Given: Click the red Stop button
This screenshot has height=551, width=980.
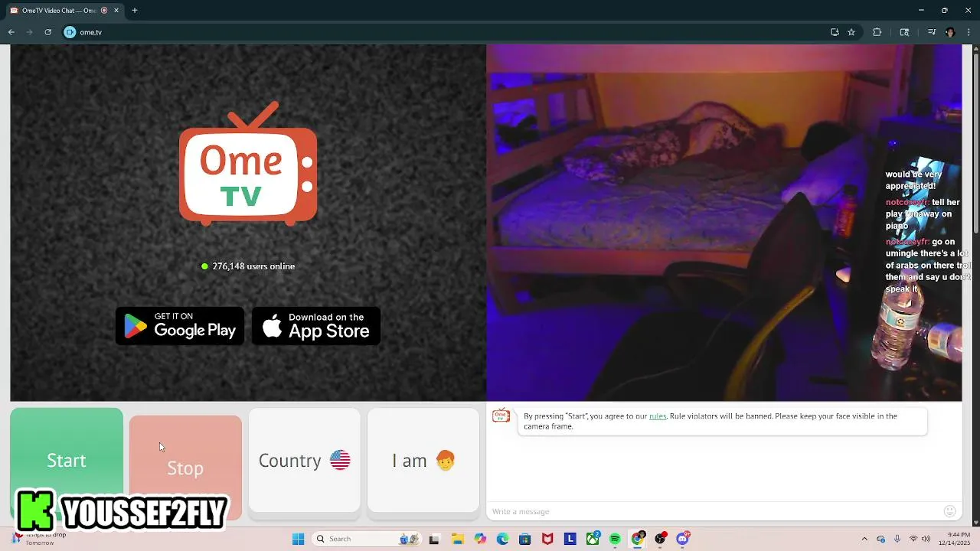Looking at the screenshot, I should click(x=185, y=468).
